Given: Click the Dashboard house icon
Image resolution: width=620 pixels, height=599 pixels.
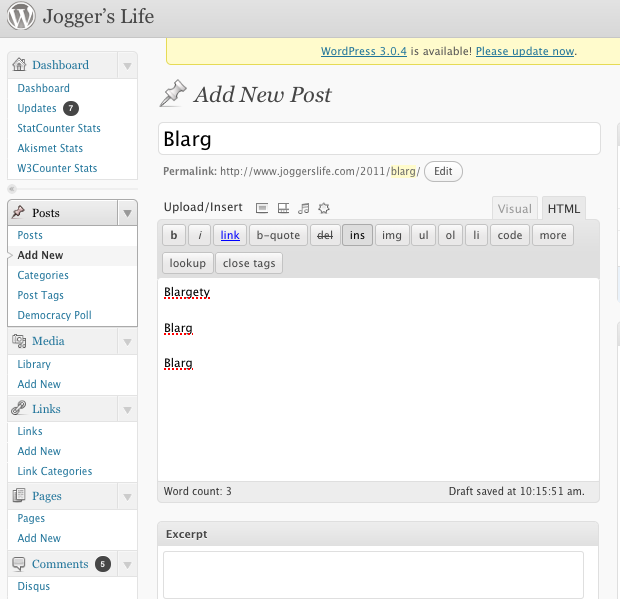Looking at the screenshot, I should click(x=19, y=65).
